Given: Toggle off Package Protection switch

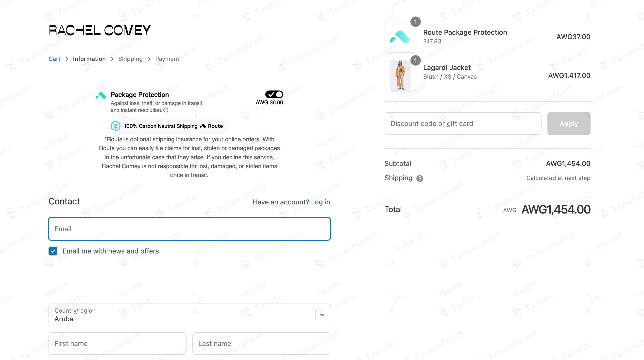Looking at the screenshot, I should coord(274,94).
